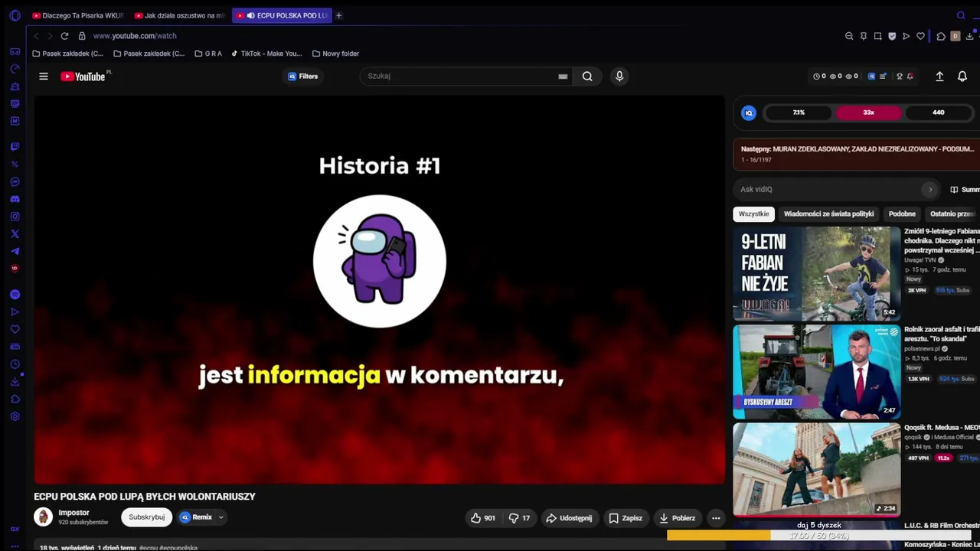
Task: Click the Remix button
Action: click(x=197, y=517)
